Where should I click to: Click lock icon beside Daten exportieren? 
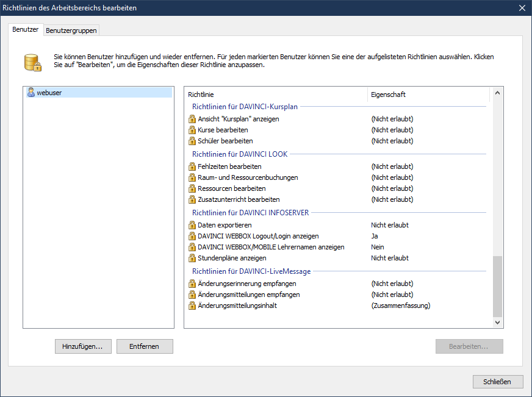(x=192, y=225)
